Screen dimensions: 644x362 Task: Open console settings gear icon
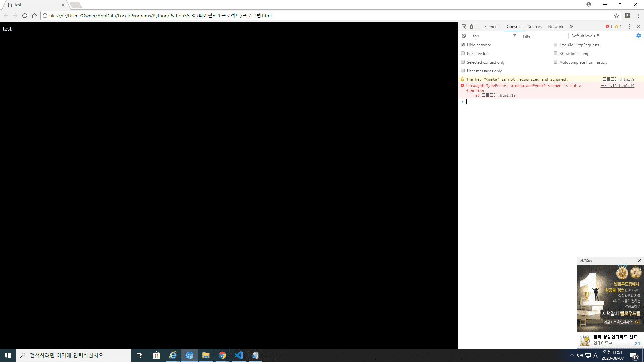(x=638, y=36)
